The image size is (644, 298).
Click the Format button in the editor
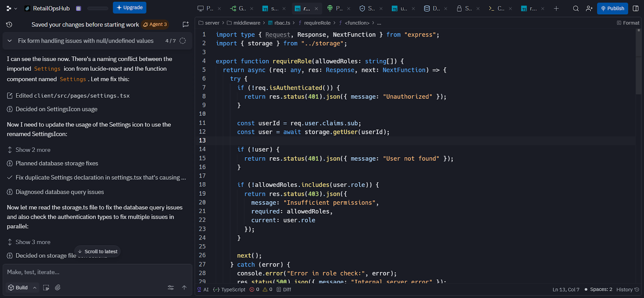click(628, 23)
